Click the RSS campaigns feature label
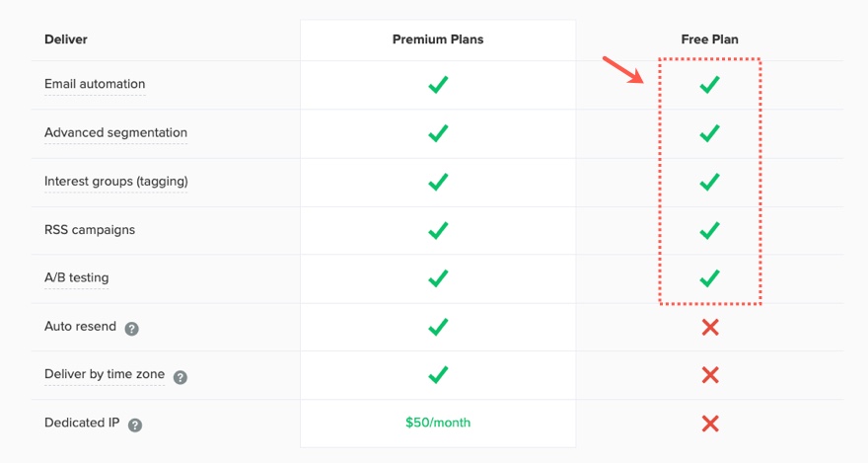Screen dimensions: 868x463 90,230
